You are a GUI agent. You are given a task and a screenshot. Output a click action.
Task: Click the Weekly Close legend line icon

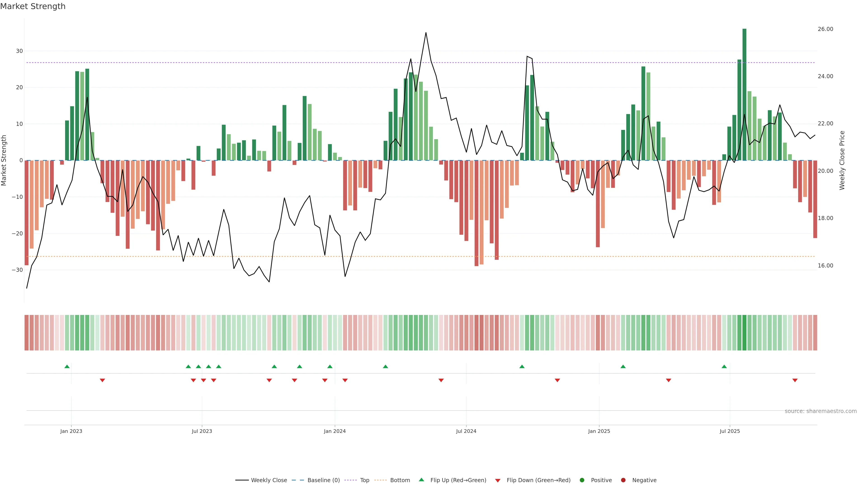click(x=242, y=480)
